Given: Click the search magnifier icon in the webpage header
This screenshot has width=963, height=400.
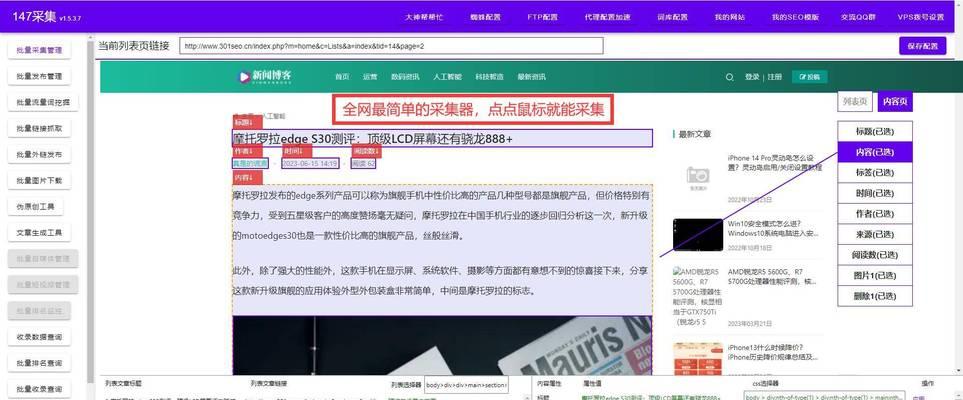Looking at the screenshot, I should 730,77.
